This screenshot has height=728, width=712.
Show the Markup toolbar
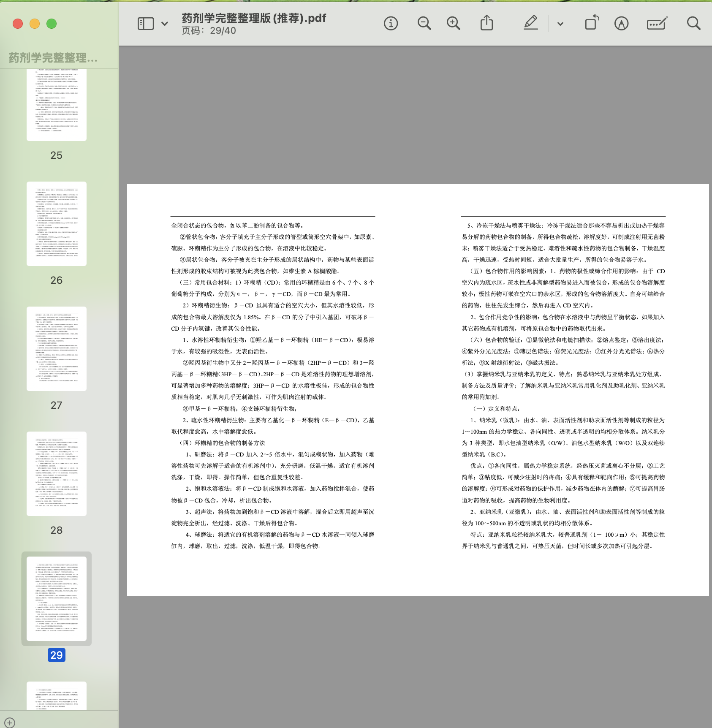click(x=621, y=24)
